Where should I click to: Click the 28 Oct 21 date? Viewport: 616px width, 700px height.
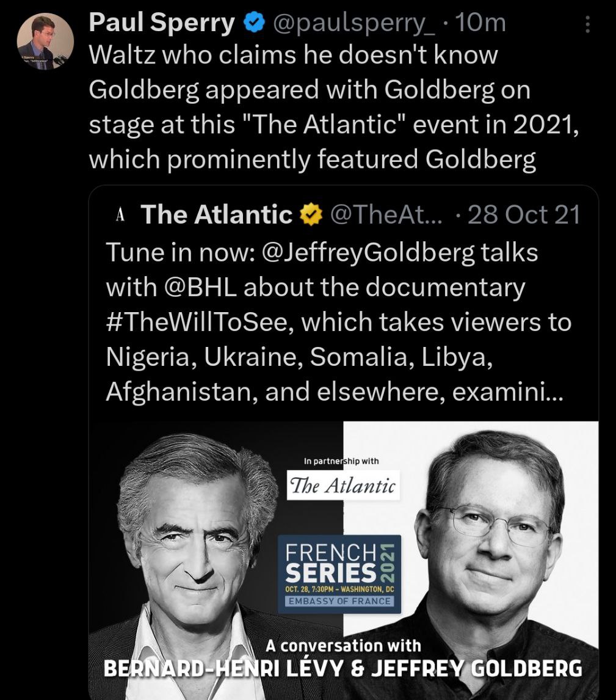pyautogui.click(x=524, y=215)
